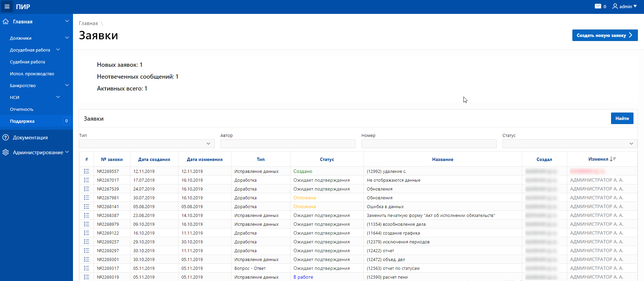Expand the Должники submenu chevron
644x281 pixels.
pyautogui.click(x=67, y=38)
